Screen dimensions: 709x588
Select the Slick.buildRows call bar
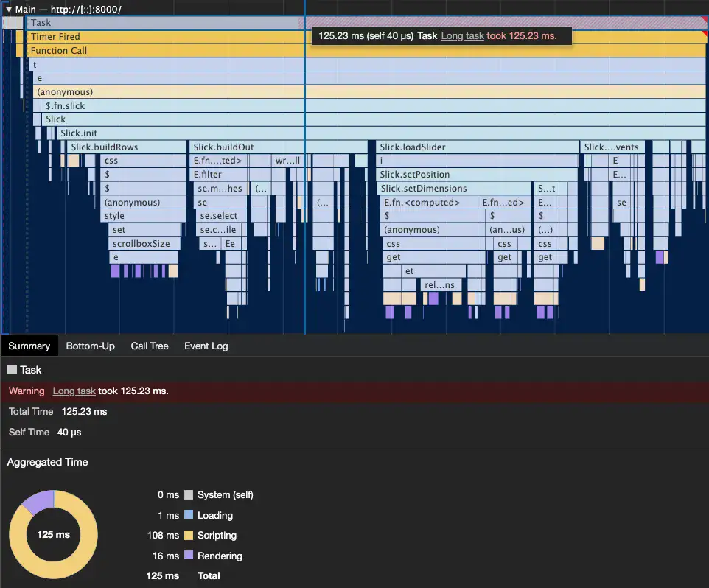tap(126, 147)
